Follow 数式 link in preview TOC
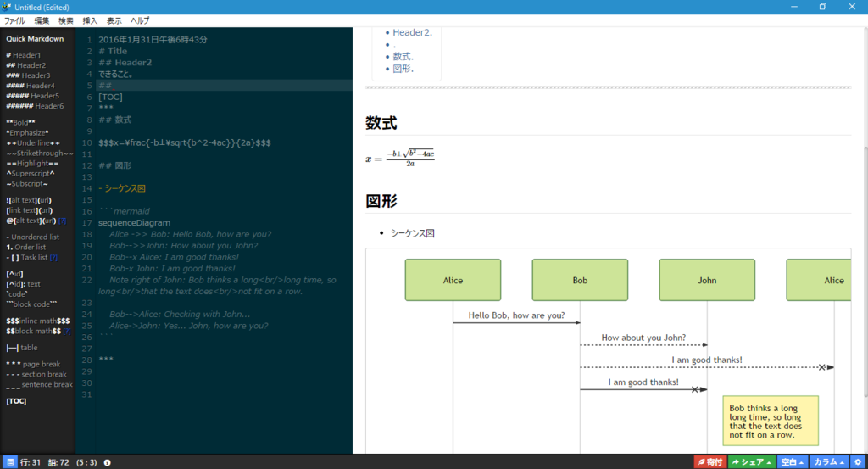 pos(403,57)
